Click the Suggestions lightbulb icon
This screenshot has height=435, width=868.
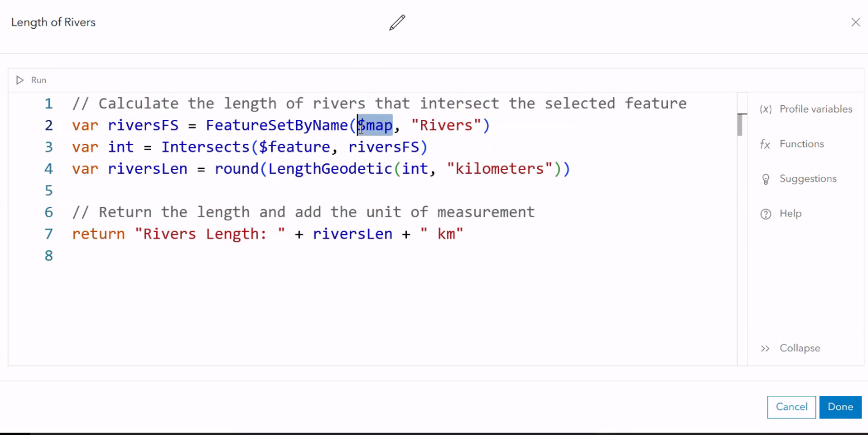(x=766, y=179)
